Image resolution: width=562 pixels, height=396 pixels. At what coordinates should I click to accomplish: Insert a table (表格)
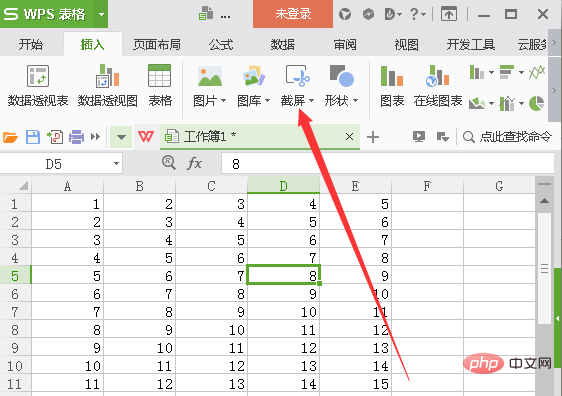pyautogui.click(x=160, y=86)
